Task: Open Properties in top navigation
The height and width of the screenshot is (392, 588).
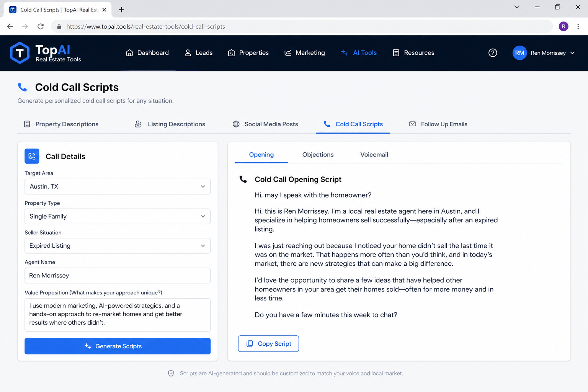Action: pos(248,53)
